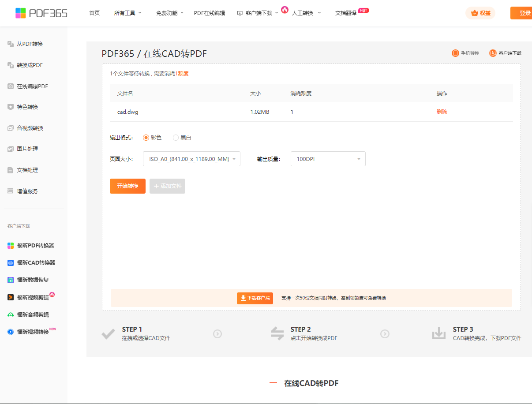Click the 福昕PDF转换器 app icon

(11, 246)
